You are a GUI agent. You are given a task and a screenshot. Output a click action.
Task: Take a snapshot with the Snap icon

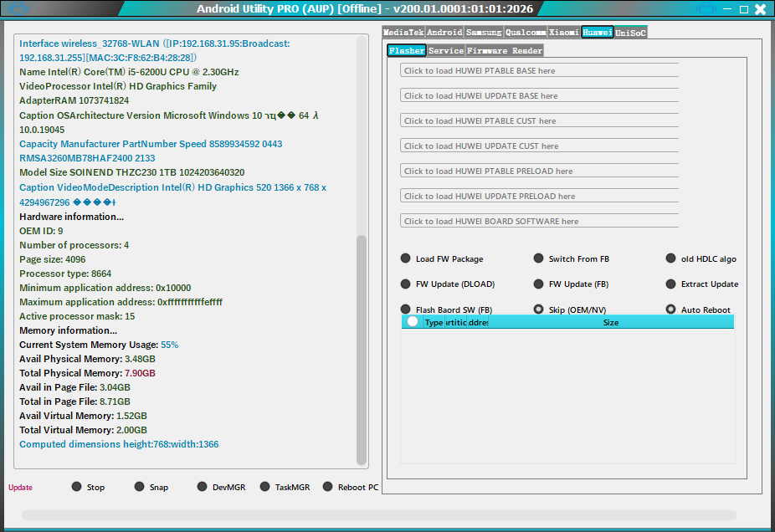coord(139,487)
